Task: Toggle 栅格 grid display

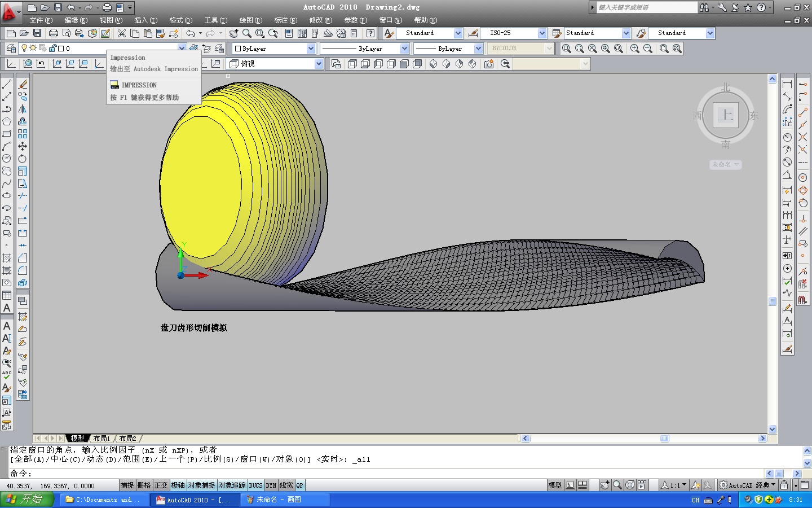Action: 144,485
